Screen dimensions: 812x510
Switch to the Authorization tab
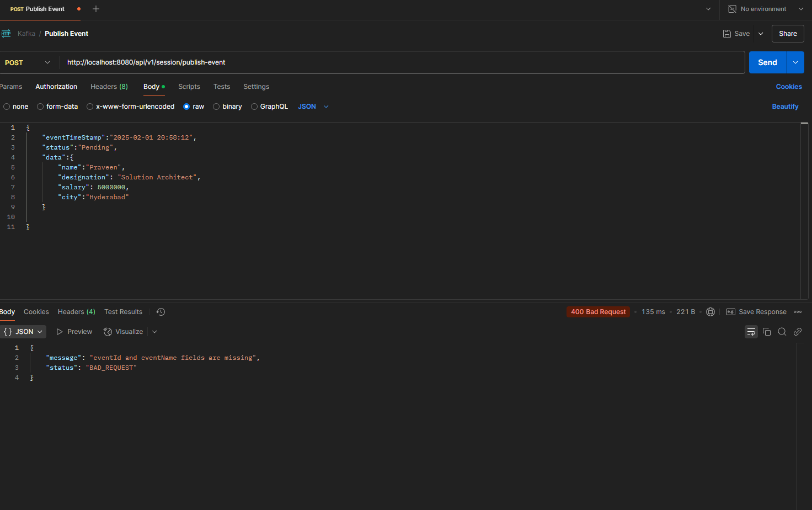click(x=56, y=87)
